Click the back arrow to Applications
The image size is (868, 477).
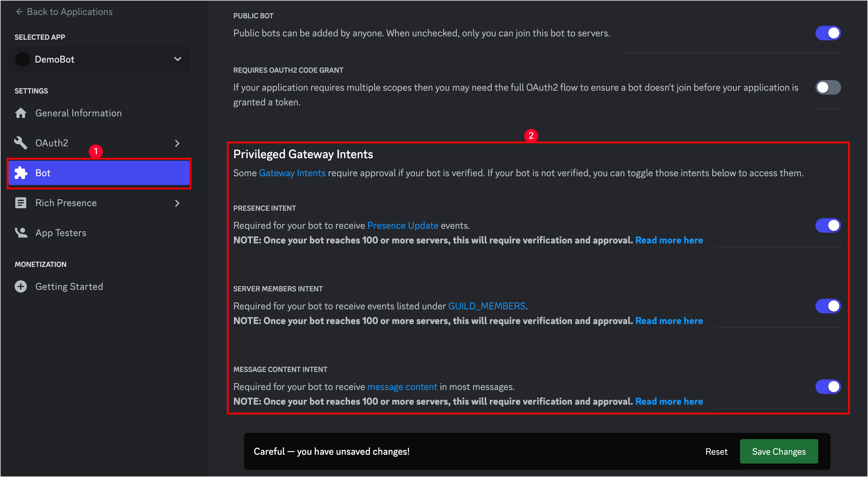click(x=19, y=12)
